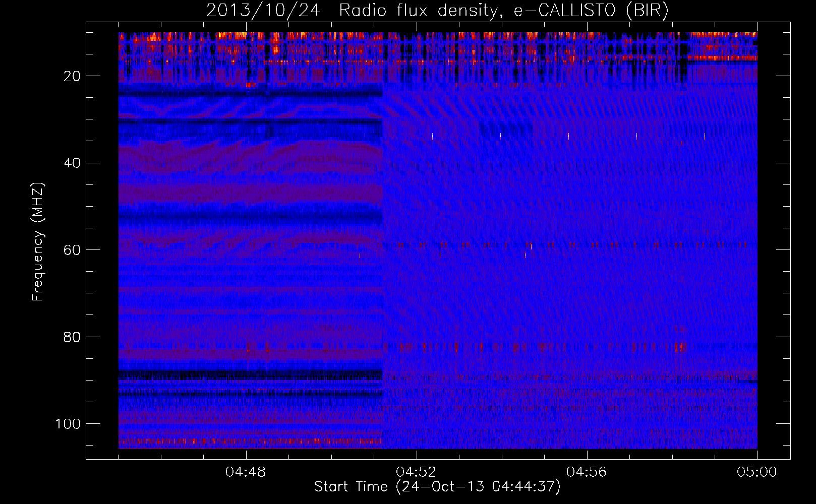This screenshot has height=504, width=816.
Task: Click the '05:00' time tick label
Action: tap(757, 472)
